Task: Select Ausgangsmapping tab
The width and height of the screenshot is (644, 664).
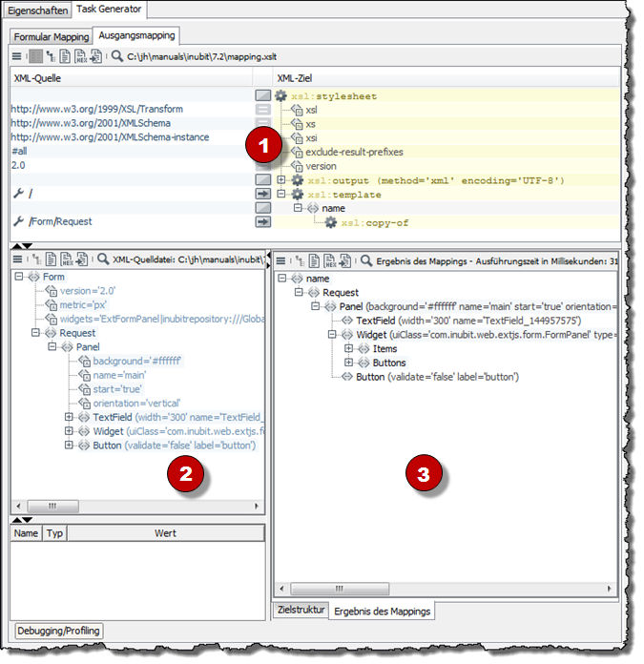Action: coord(136,35)
